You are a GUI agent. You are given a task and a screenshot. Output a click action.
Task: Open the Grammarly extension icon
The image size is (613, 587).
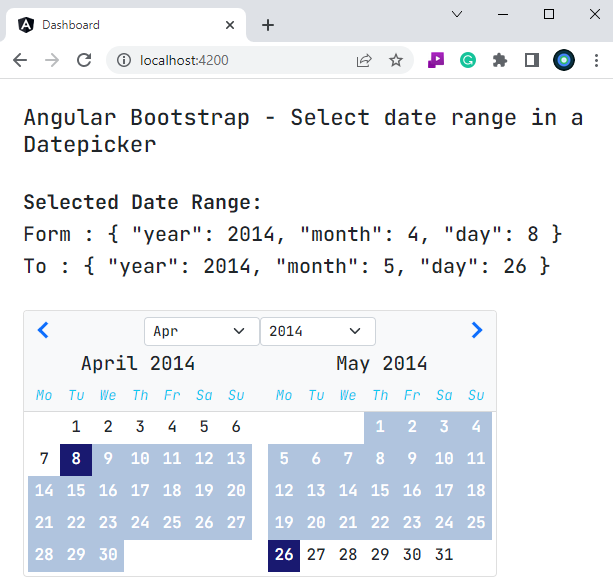coord(468,60)
